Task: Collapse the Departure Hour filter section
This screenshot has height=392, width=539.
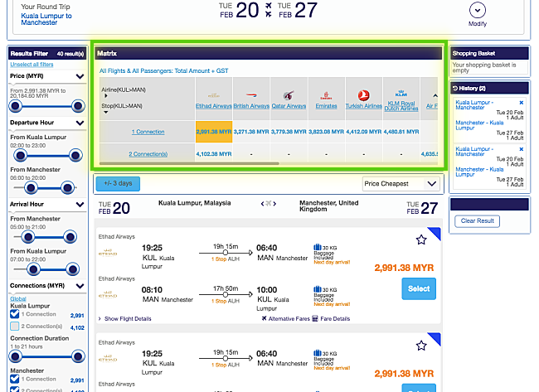Action: tap(80, 123)
